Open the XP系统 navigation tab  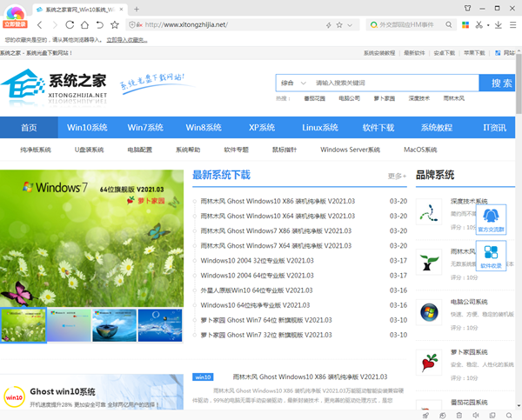[x=262, y=128]
